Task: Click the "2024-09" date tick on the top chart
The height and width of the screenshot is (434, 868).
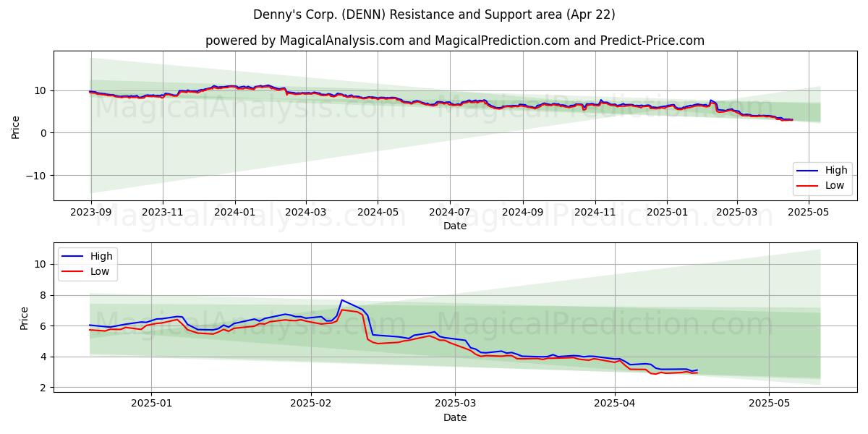Action: [x=522, y=213]
